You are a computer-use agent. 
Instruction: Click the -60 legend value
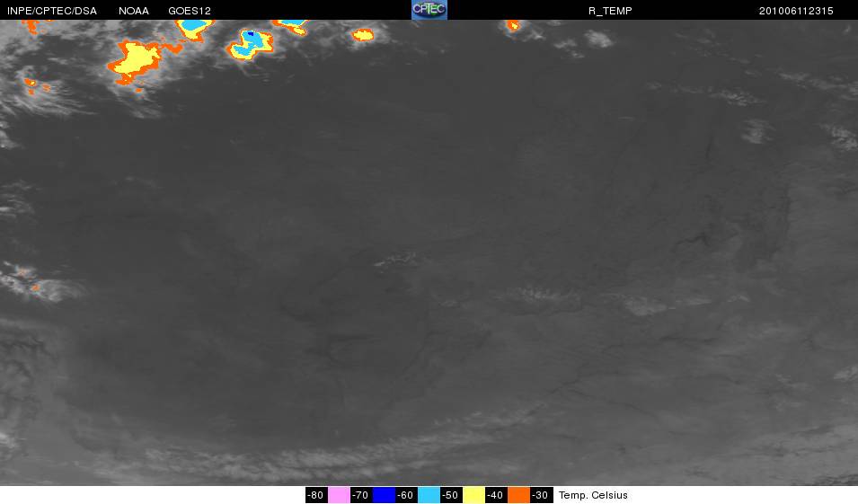click(x=406, y=495)
